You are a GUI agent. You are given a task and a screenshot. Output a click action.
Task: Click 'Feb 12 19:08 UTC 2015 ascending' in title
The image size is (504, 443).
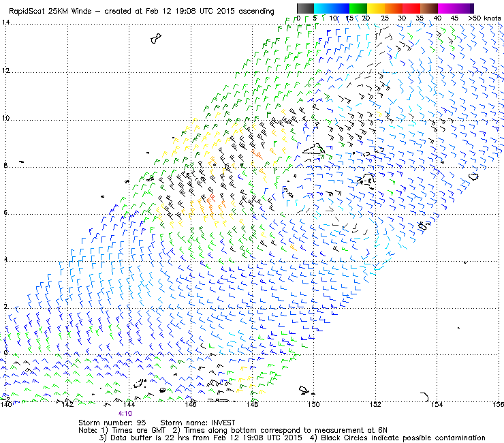point(210,12)
